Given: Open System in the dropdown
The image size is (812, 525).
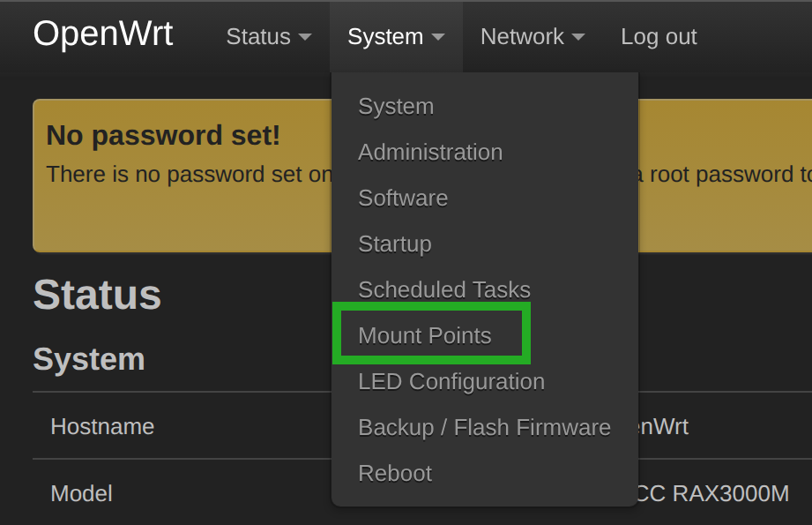Looking at the screenshot, I should [x=396, y=107].
